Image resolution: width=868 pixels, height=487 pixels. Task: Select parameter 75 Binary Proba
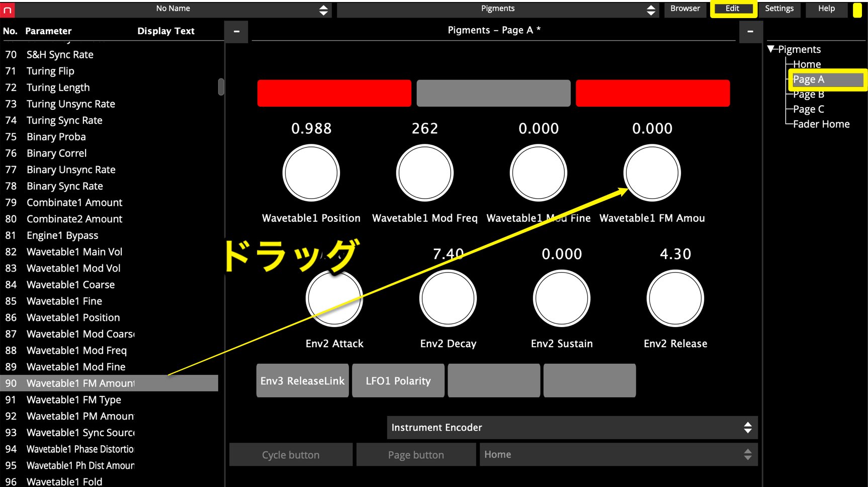tap(109, 137)
